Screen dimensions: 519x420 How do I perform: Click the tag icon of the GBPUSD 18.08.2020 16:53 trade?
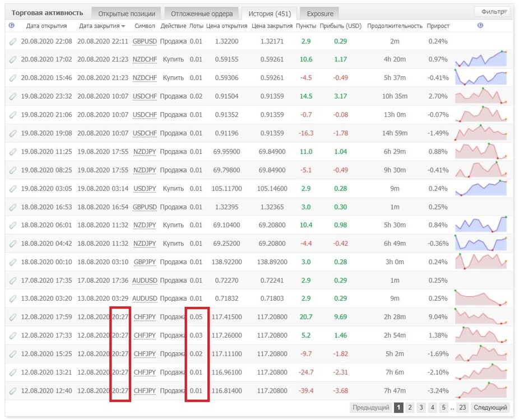point(12,207)
